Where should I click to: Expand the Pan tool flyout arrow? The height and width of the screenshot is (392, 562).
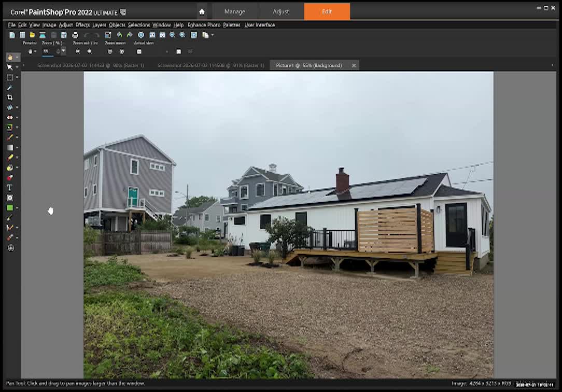17,58
